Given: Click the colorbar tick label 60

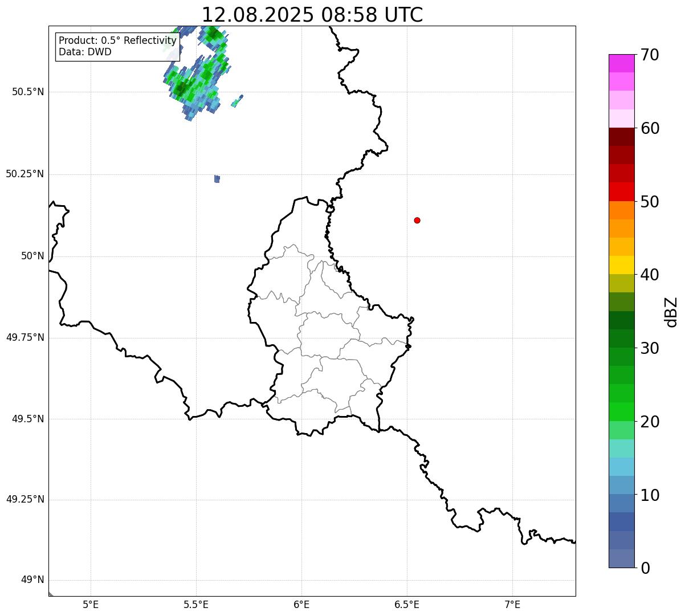Looking at the screenshot, I should [650, 128].
